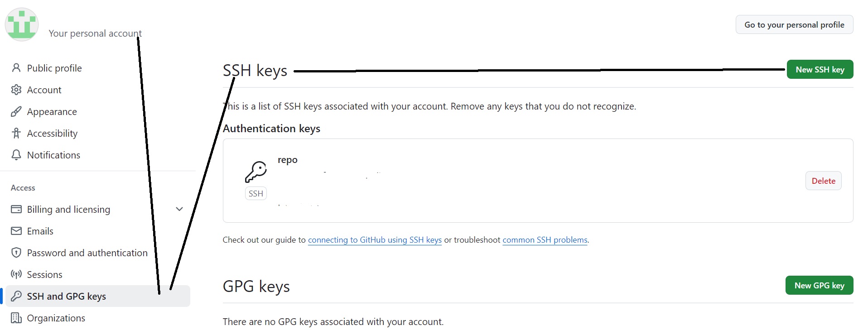Image resolution: width=868 pixels, height=330 pixels.
Task: Click the repo key title
Action: (288, 160)
